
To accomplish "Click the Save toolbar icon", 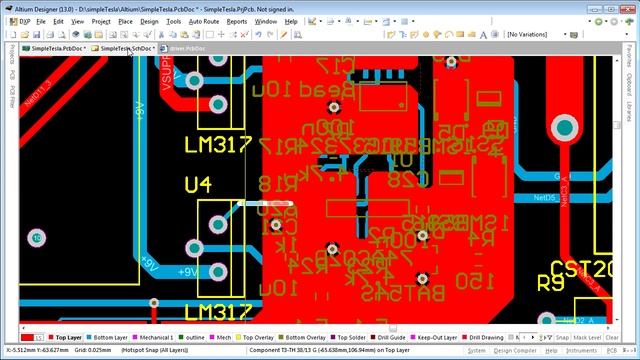I will (36, 35).
